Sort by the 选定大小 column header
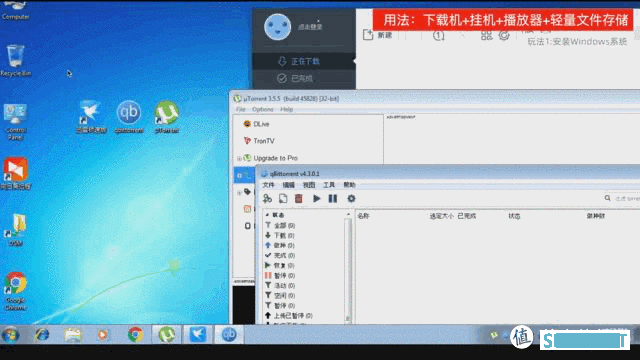 (442, 216)
